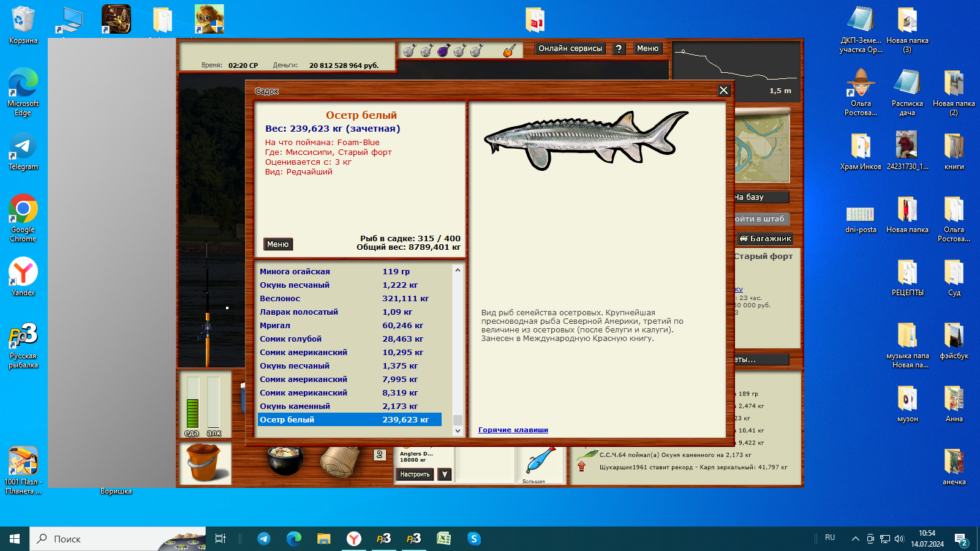Click the green еда food level bar
This screenshot has width=980, height=551.
[x=192, y=403]
